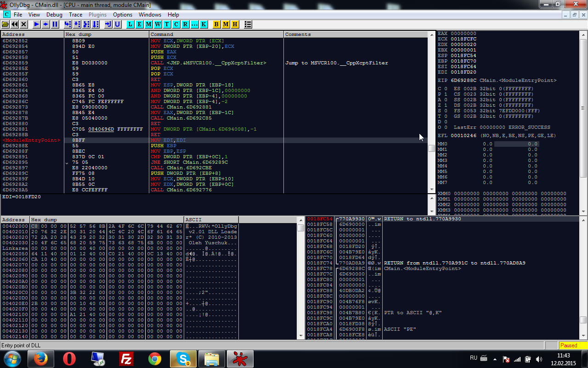The width and height of the screenshot is (588, 368).
Task: Click the Options list toolbar icon
Action: click(248, 24)
